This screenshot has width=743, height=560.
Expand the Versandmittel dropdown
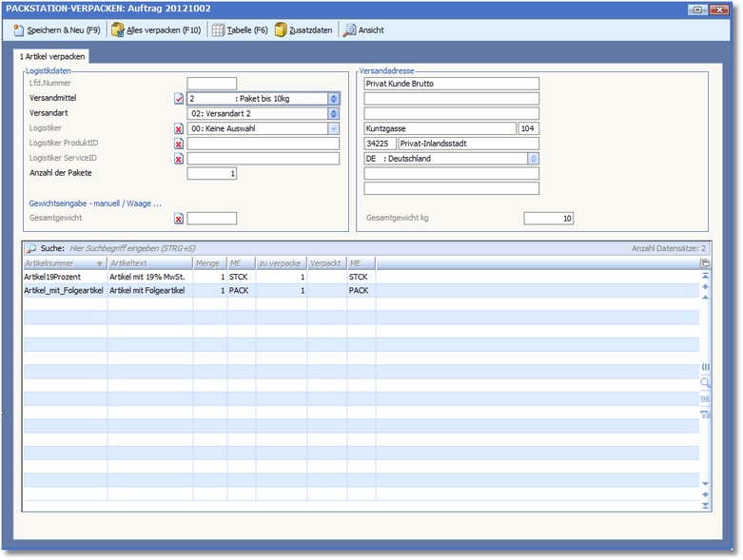(x=333, y=98)
